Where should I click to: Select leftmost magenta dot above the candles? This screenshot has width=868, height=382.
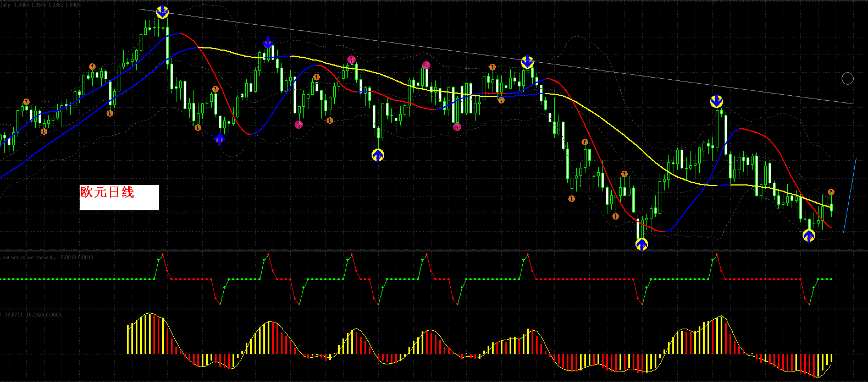pyautogui.click(x=352, y=59)
